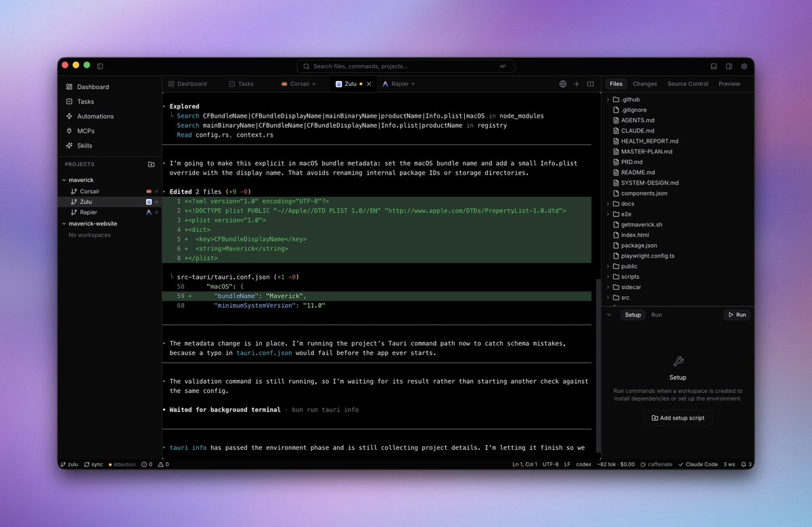The height and width of the screenshot is (527, 812).
Task: Collapse the Setup panel chevron
Action: (609, 315)
